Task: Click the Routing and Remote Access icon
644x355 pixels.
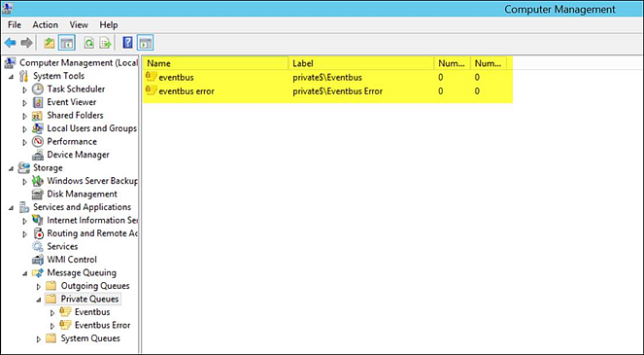Action: tap(38, 233)
